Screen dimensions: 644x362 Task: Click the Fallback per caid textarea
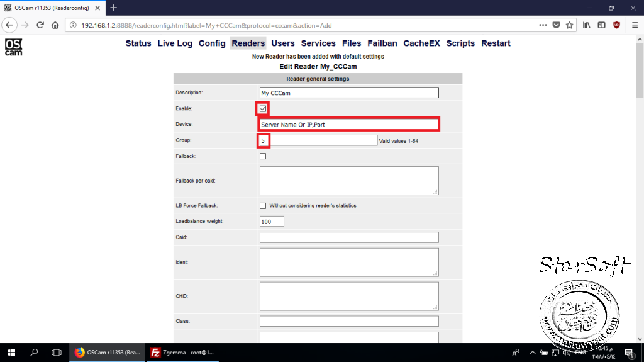349,181
